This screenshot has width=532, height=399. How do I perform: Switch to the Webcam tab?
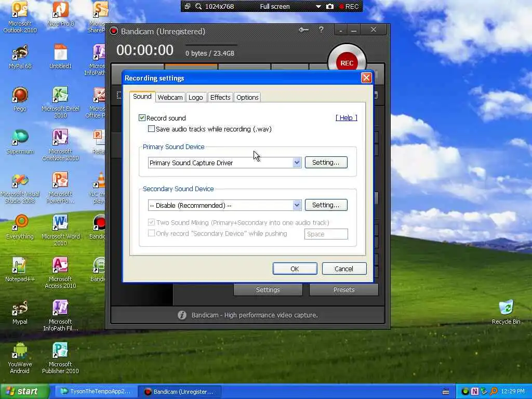click(x=170, y=97)
